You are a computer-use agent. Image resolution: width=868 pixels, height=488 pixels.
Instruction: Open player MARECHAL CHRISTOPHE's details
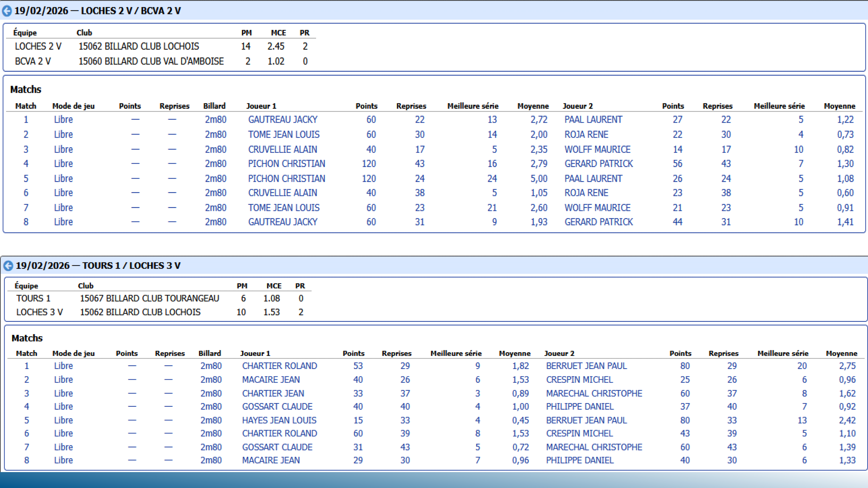point(594,393)
